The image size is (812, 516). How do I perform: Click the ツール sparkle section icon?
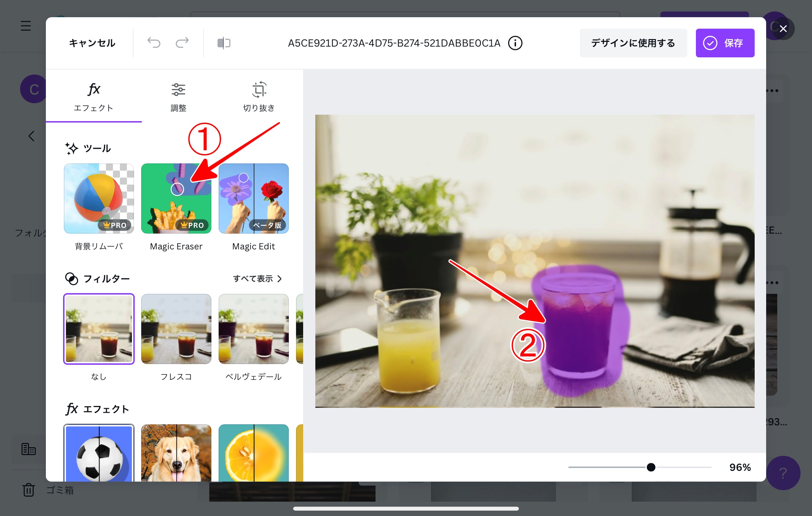[72, 148]
